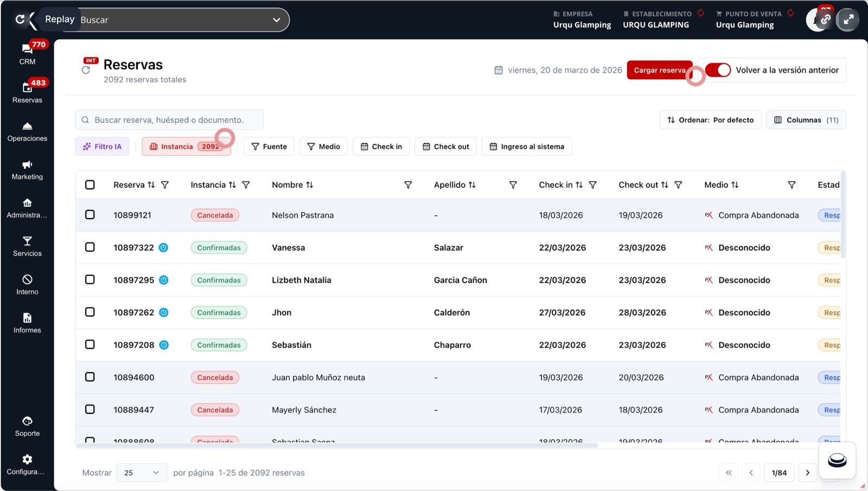Open Soporte help icon
Image resolution: width=868 pixels, height=491 pixels.
click(27, 427)
